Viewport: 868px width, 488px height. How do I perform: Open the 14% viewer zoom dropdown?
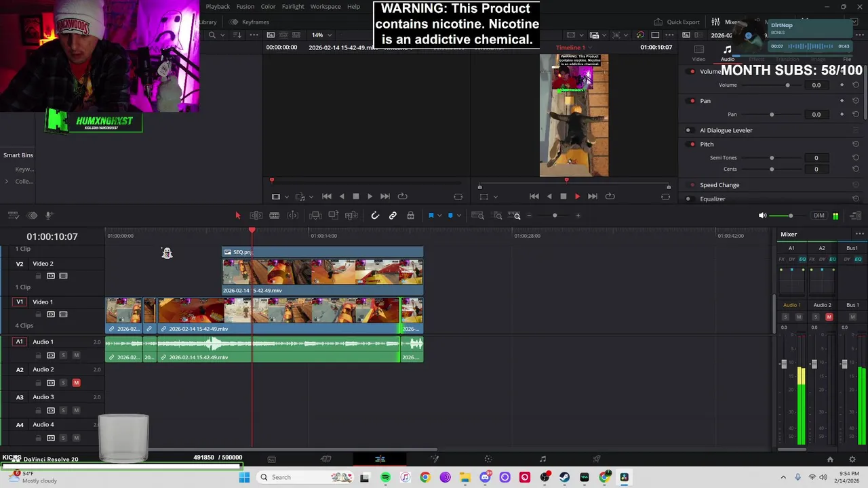point(321,35)
